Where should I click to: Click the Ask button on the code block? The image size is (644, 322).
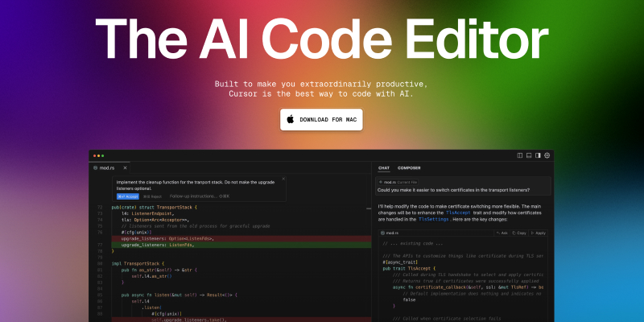tap(502, 233)
